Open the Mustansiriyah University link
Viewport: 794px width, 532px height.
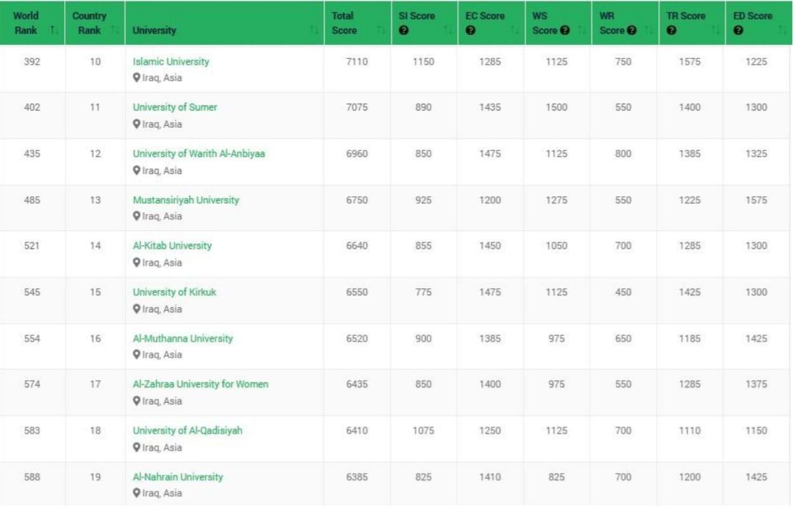185,200
